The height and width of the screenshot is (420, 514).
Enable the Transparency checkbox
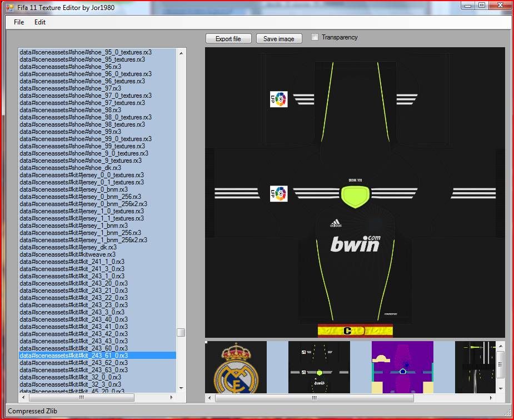(x=315, y=37)
